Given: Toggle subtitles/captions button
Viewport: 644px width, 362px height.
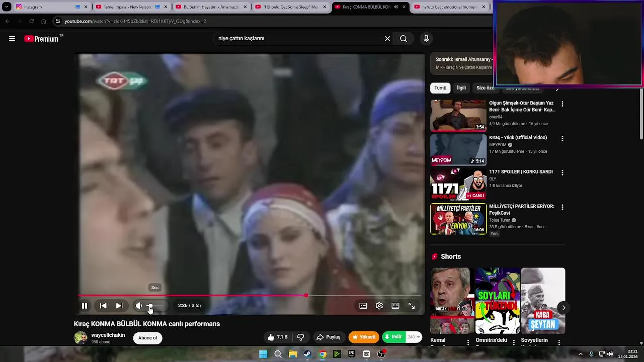Looking at the screenshot, I should point(363,306).
